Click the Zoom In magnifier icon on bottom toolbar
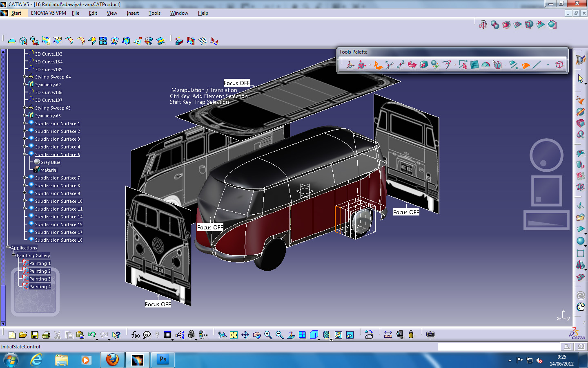588x368 pixels. [268, 334]
